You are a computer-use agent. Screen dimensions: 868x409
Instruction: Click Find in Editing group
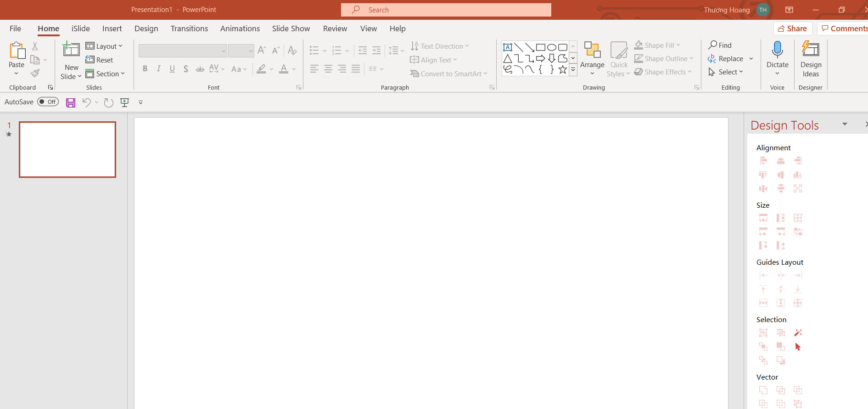[720, 45]
